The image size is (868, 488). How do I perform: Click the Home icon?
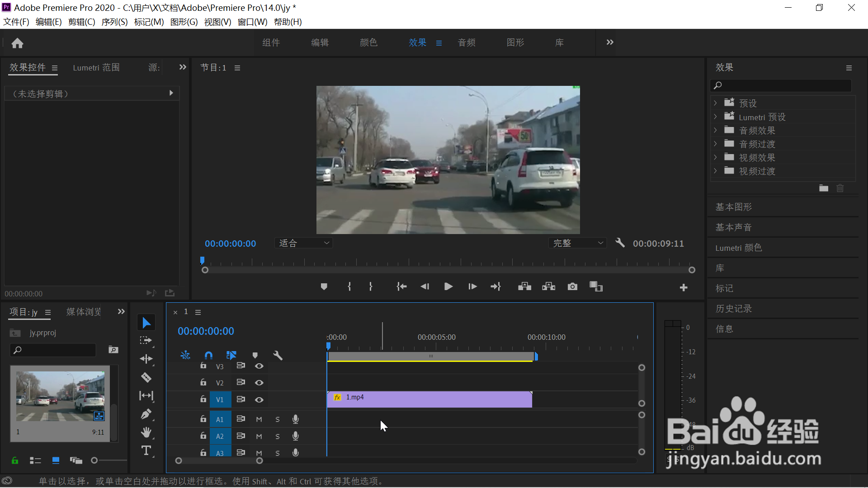click(17, 43)
